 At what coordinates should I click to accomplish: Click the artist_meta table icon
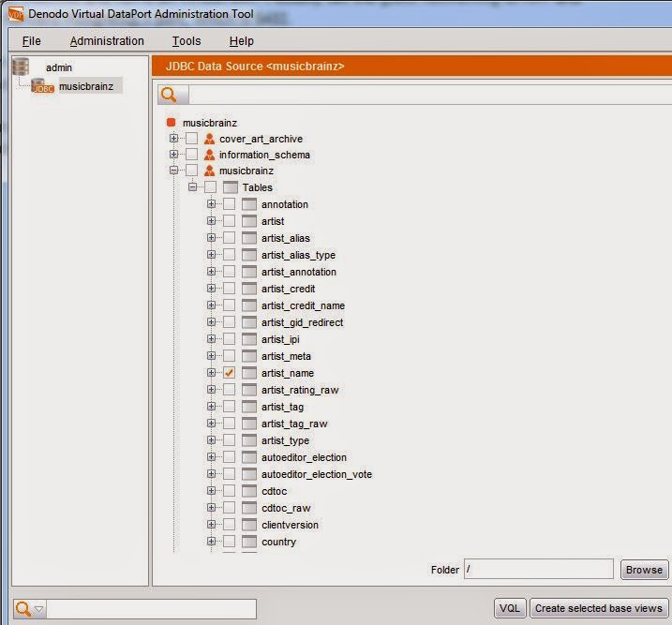[x=249, y=356]
